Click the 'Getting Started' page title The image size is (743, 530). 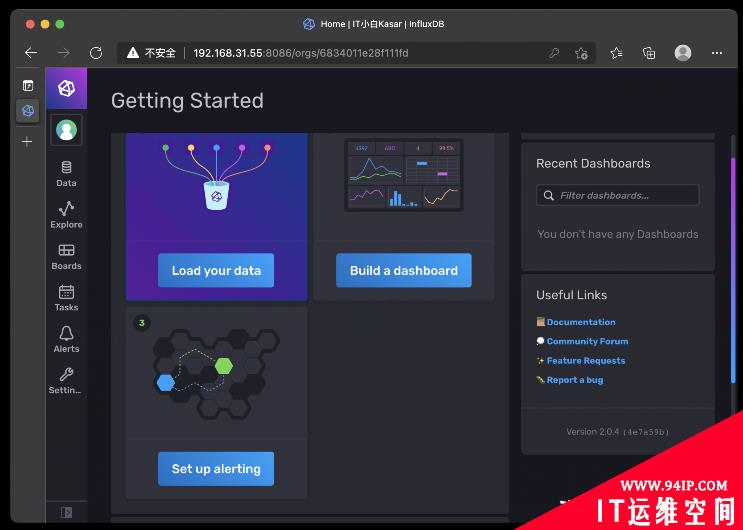(187, 101)
